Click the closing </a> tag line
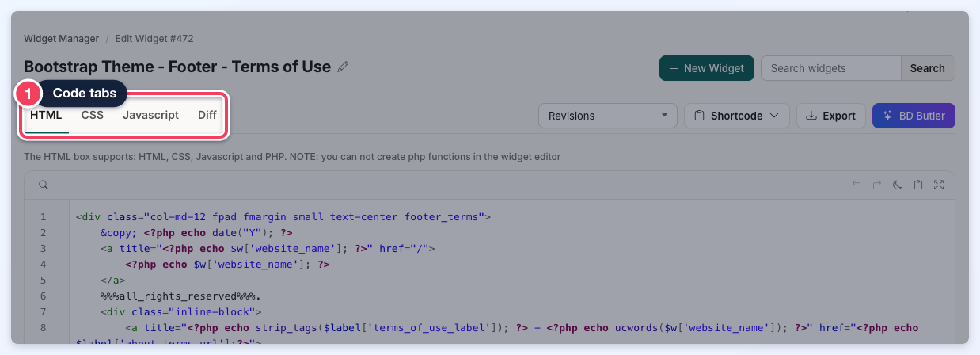Screen dimensions: 980x355 (112, 280)
